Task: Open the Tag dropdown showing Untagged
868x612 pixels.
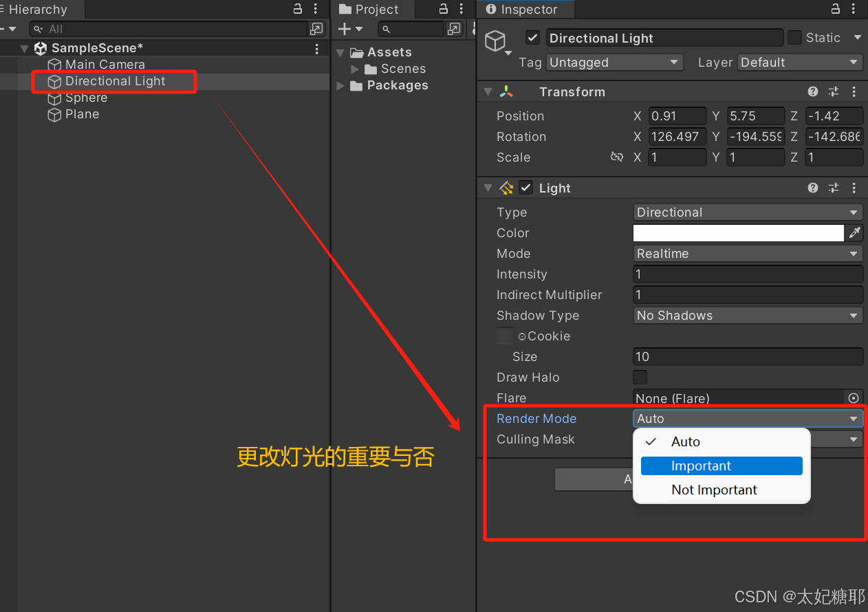Action: click(x=615, y=63)
